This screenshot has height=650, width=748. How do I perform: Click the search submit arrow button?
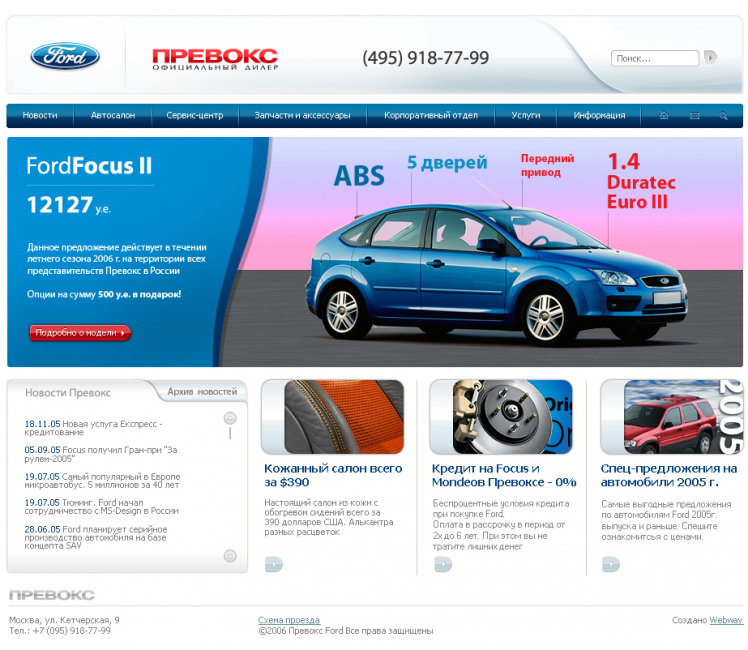pos(710,58)
